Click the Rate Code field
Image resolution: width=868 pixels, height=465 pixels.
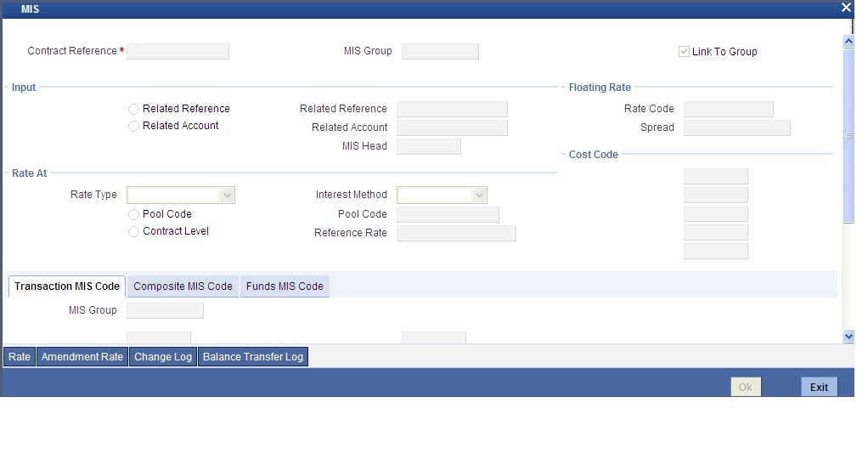[729, 109]
